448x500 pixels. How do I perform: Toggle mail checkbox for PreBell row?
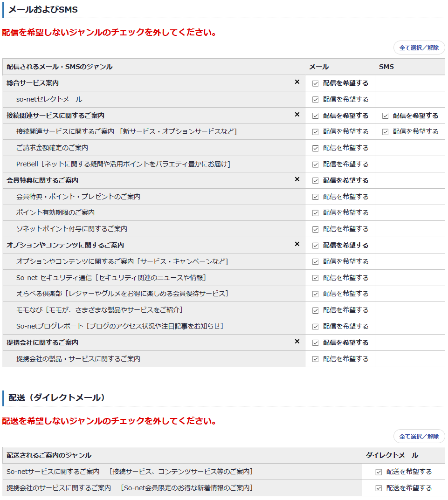(x=316, y=164)
